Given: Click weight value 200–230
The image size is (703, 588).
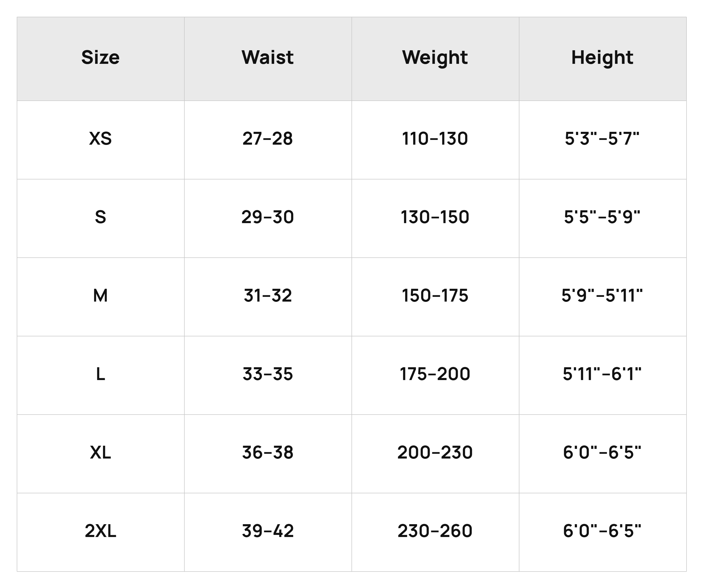Looking at the screenshot, I should tap(435, 453).
